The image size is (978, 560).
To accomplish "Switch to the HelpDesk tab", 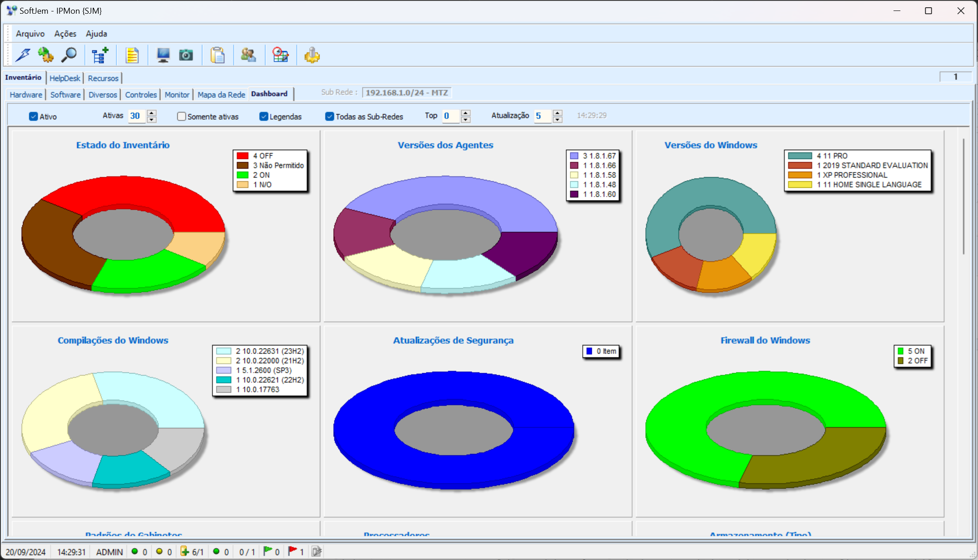I will pyautogui.click(x=65, y=78).
